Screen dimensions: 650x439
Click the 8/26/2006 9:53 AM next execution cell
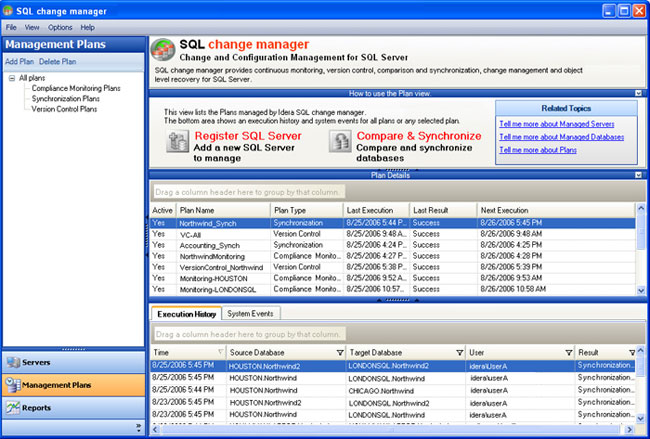(x=556, y=278)
